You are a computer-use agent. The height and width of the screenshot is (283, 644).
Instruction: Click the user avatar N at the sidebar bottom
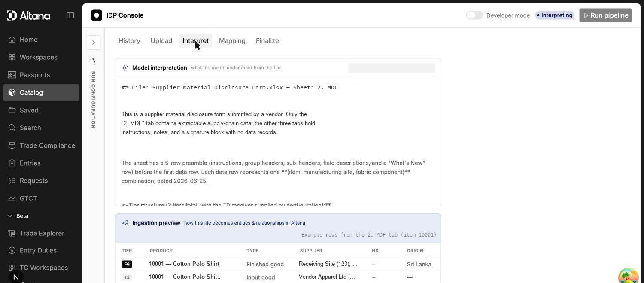16,277
